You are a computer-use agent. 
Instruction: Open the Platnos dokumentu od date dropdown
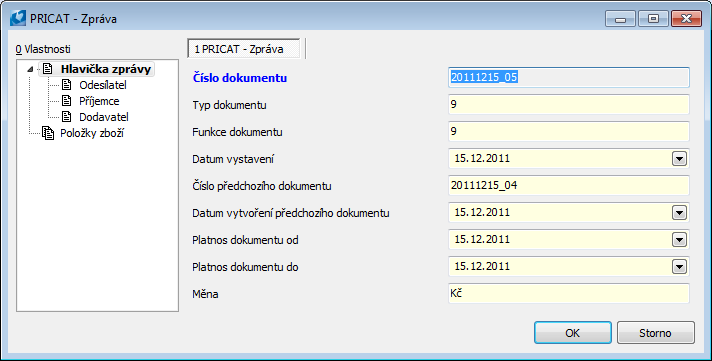pyautogui.click(x=679, y=240)
